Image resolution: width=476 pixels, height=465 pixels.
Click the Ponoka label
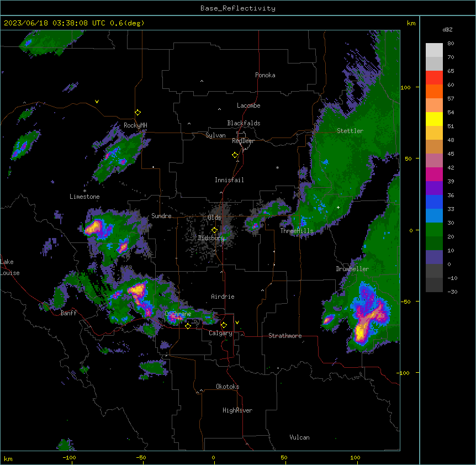[265, 75]
